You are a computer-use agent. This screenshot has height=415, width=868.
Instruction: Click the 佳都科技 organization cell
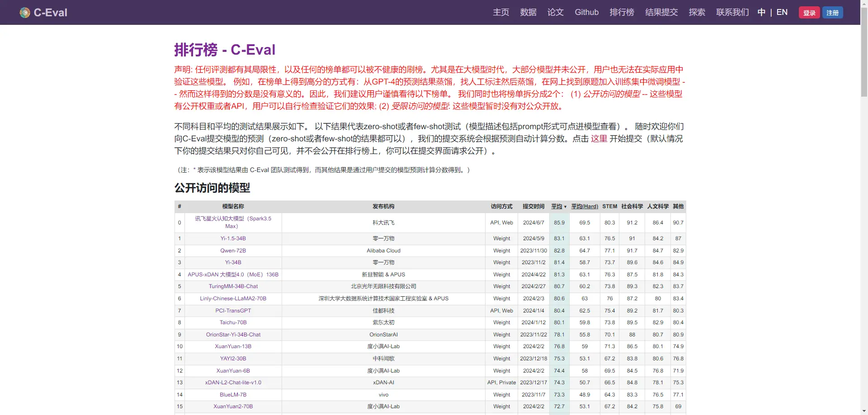383,311
